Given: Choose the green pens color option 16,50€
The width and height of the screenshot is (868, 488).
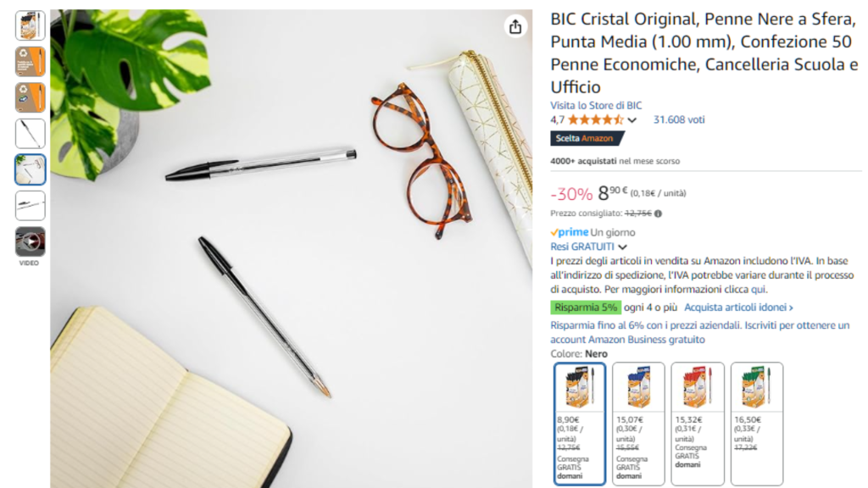Looking at the screenshot, I should 757,424.
